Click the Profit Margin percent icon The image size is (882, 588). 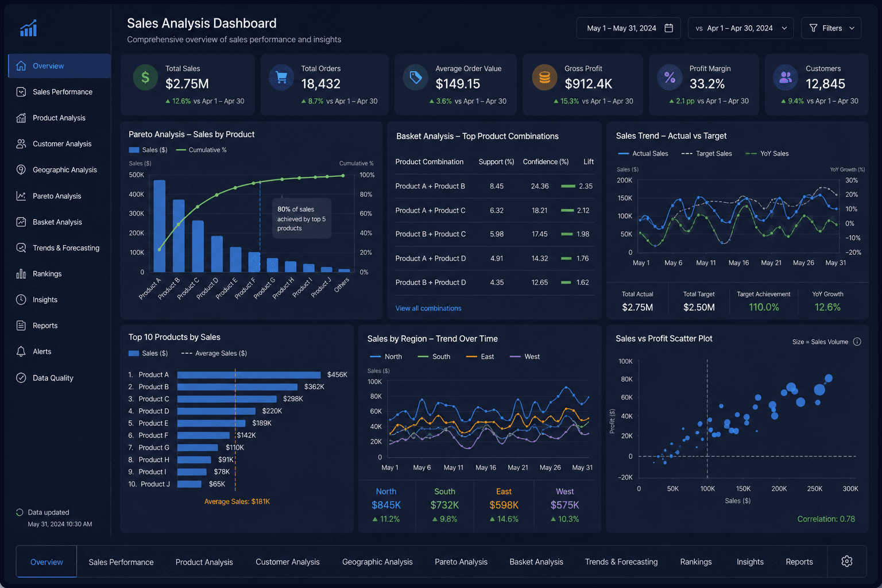click(670, 78)
